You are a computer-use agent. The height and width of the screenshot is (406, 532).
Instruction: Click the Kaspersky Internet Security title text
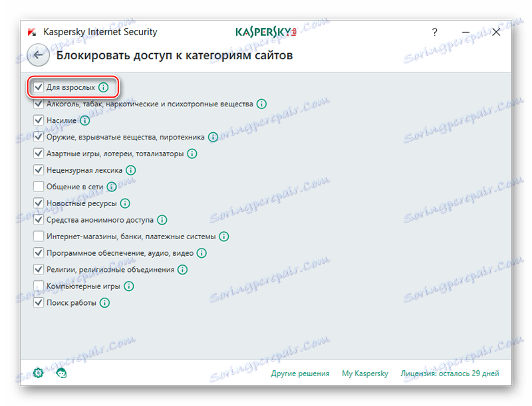(100, 32)
